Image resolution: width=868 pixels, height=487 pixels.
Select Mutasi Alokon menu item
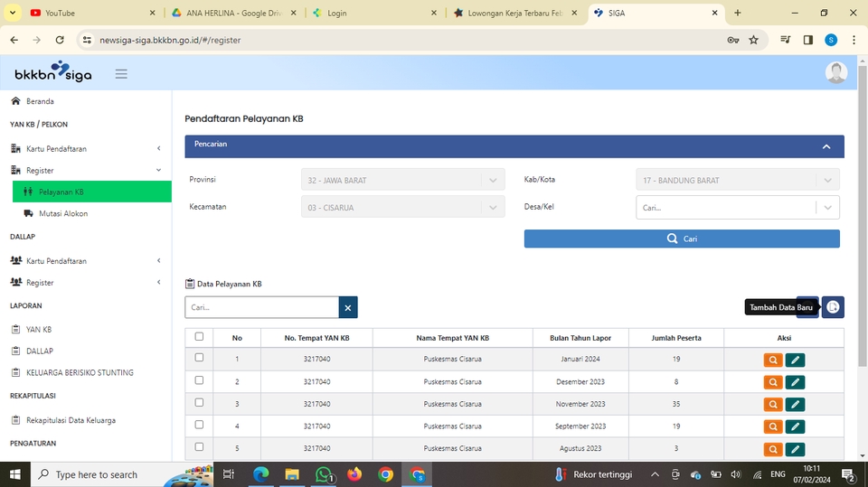56,213
